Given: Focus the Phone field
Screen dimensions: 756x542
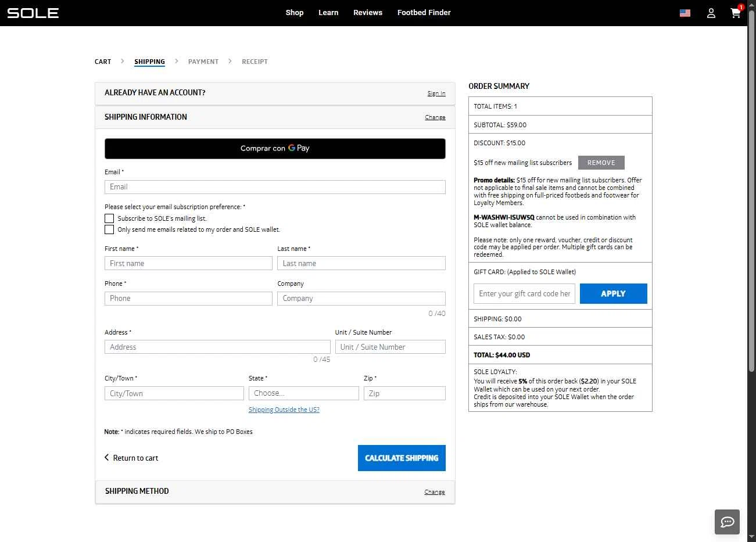Looking at the screenshot, I should pyautogui.click(x=188, y=299).
